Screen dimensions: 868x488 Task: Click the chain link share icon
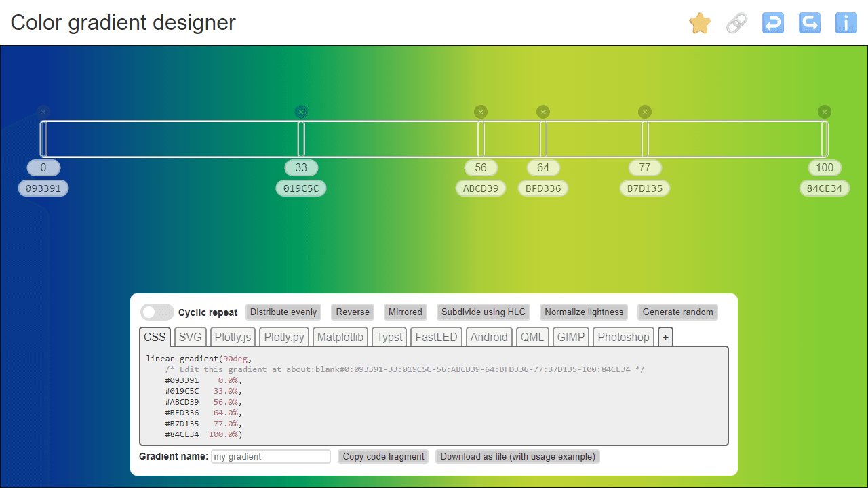click(x=736, y=23)
